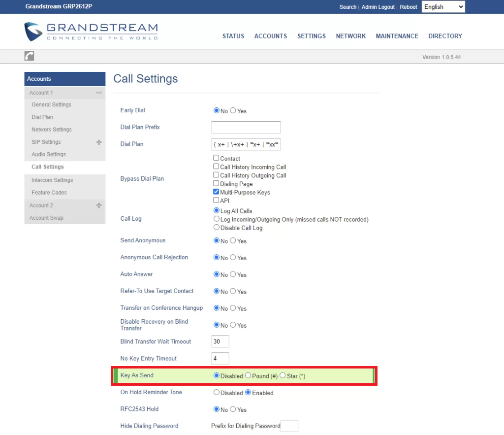The width and height of the screenshot is (504, 435).
Task: Select Pound (#) for Key As Send
Action: (x=248, y=376)
